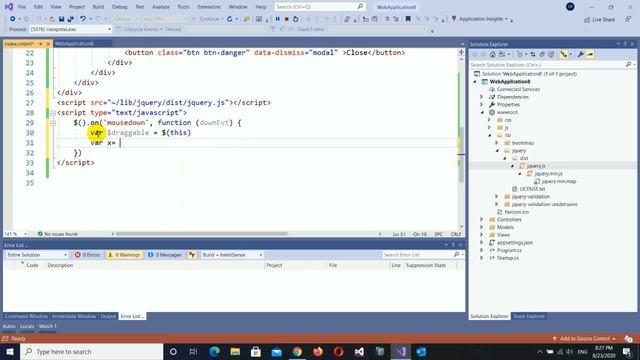Screen dimensions: 640x360
Task: Expand the jquery-validation folder
Action: [497, 196]
